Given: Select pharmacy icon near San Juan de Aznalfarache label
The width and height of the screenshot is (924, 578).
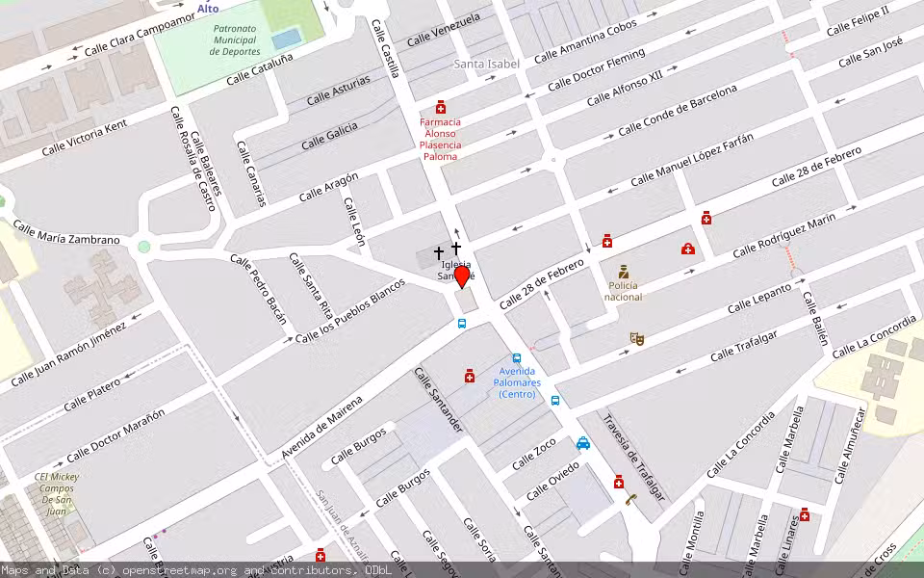Looking at the screenshot, I should click(321, 555).
